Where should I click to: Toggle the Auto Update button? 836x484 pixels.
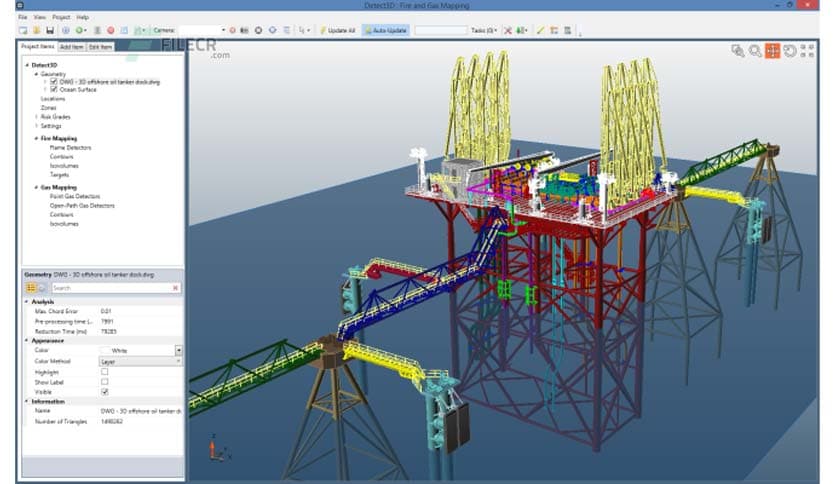pyautogui.click(x=385, y=30)
